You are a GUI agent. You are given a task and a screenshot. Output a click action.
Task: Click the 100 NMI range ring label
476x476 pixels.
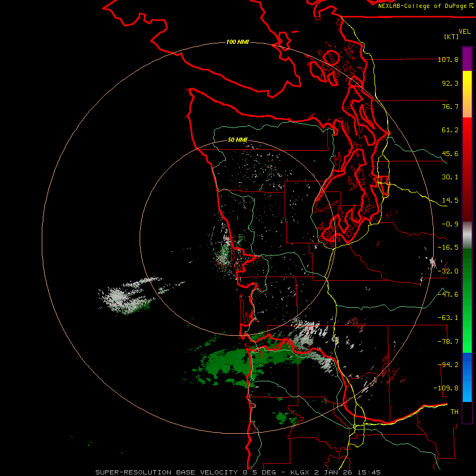click(x=237, y=42)
